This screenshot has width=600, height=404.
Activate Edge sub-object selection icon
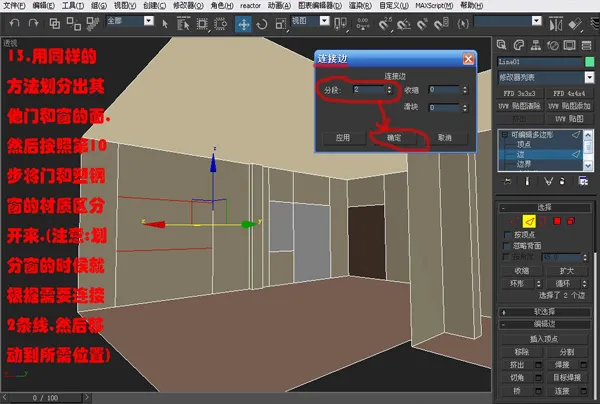coord(529,221)
